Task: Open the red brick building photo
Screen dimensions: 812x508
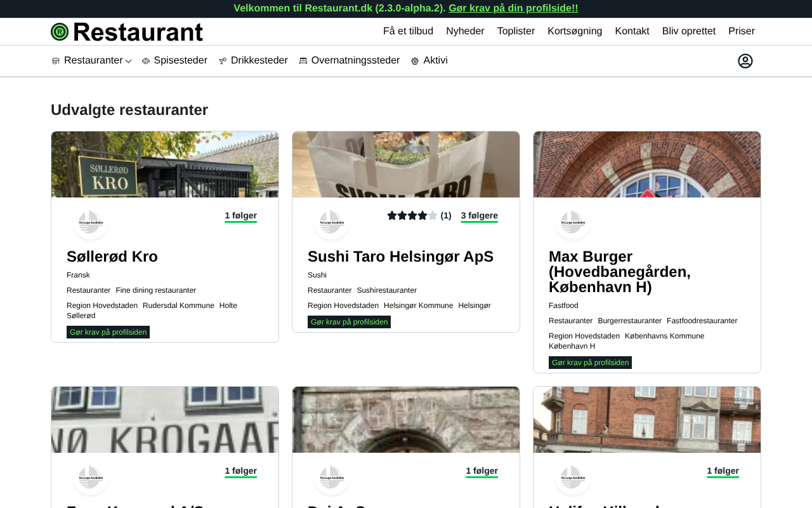Action: [647, 420]
